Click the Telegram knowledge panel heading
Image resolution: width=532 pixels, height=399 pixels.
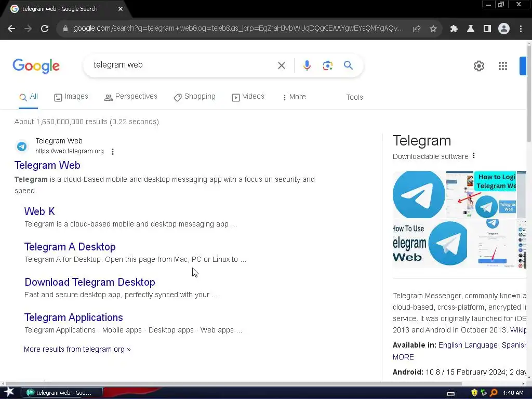click(422, 140)
